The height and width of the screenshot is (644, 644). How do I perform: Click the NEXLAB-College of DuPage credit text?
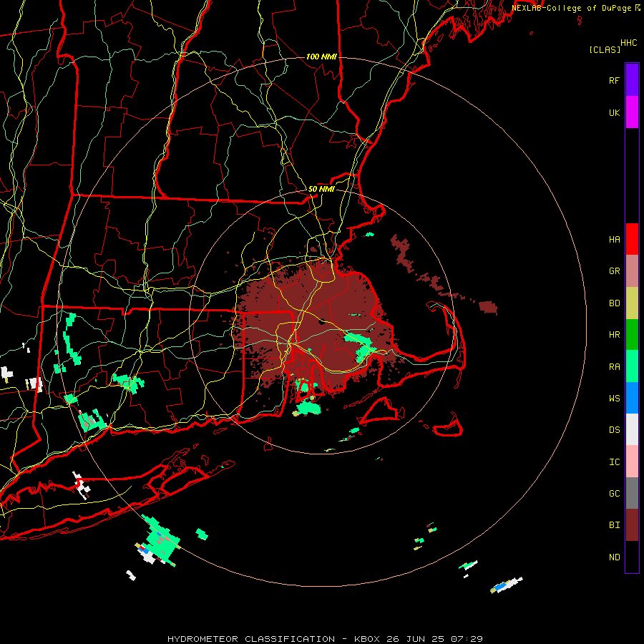click(x=572, y=8)
